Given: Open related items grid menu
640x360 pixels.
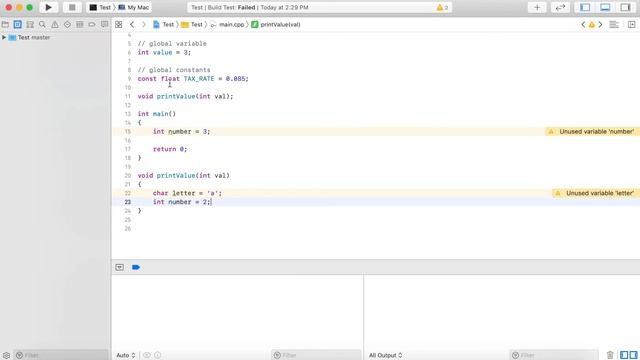Looking at the screenshot, I should click(x=118, y=24).
